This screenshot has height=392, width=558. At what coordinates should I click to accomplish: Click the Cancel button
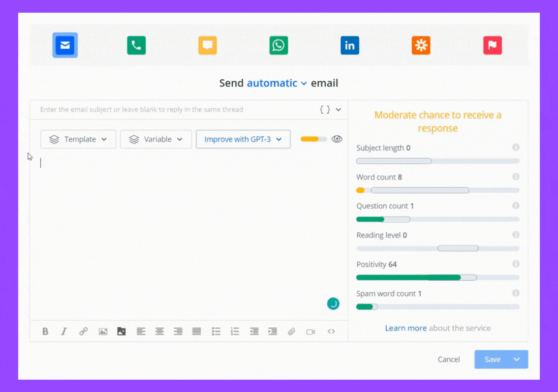point(449,359)
